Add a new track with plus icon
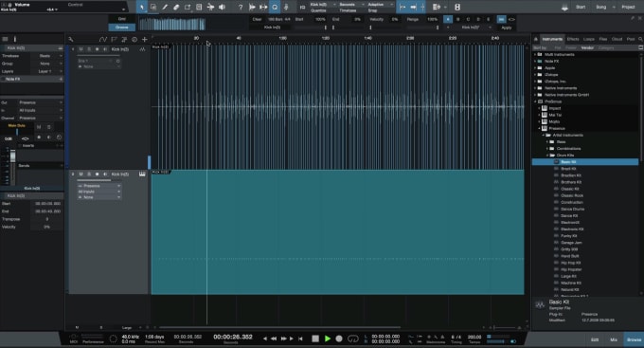Screen dimensions: 644x348 (145, 40)
